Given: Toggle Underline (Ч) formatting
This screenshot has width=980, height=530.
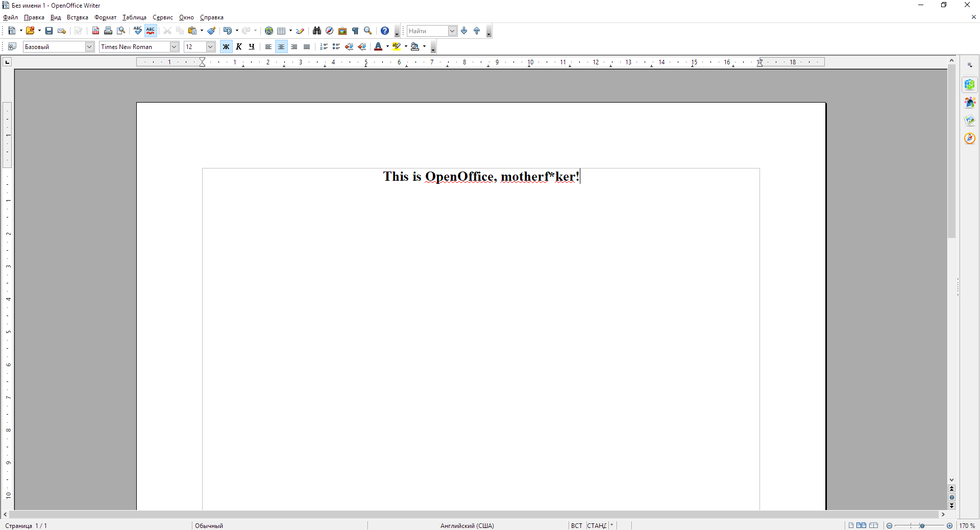Looking at the screenshot, I should tap(252, 46).
